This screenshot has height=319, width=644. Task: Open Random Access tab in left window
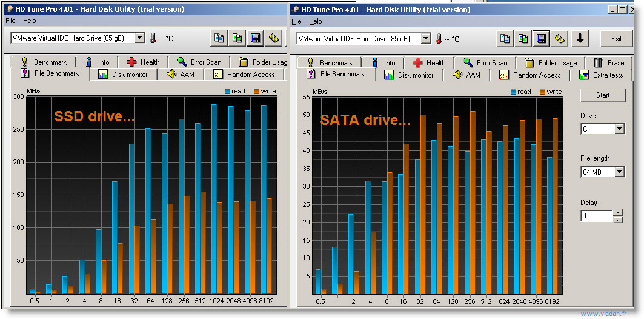click(244, 75)
